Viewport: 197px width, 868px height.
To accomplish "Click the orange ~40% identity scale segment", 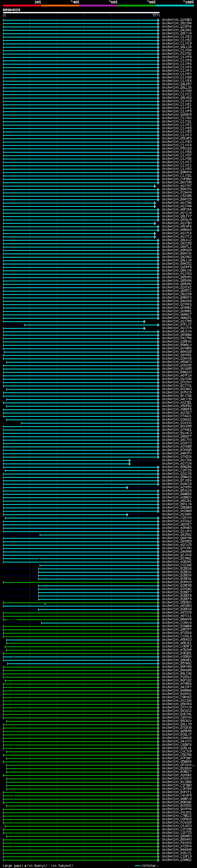I will 60,6.
